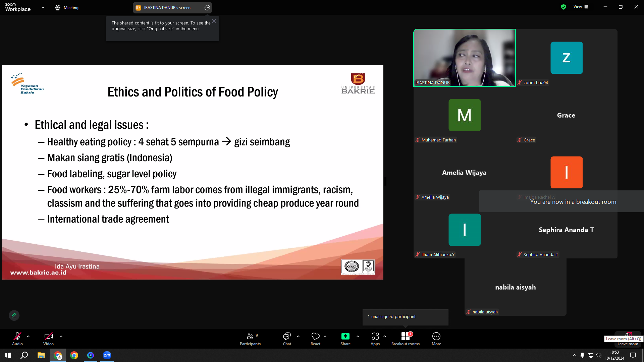Click the breakout room notification banner
644x362 pixels.
coord(561,201)
